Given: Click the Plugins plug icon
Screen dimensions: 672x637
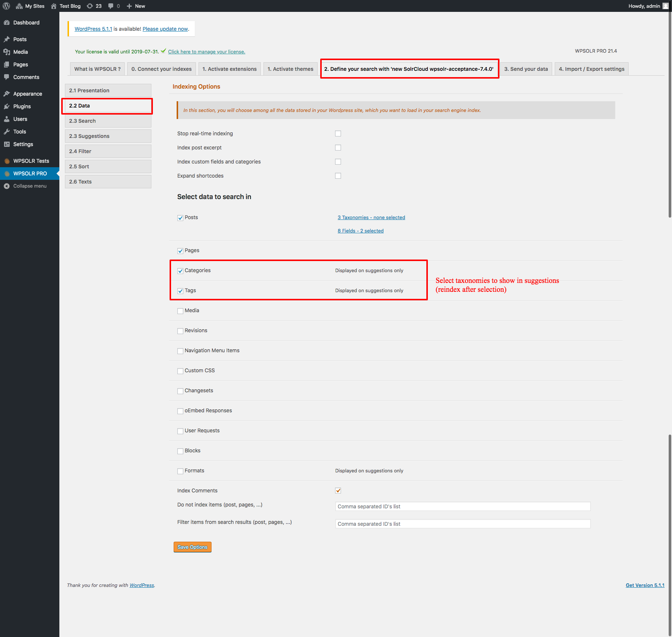Looking at the screenshot, I should pyautogui.click(x=7, y=106).
